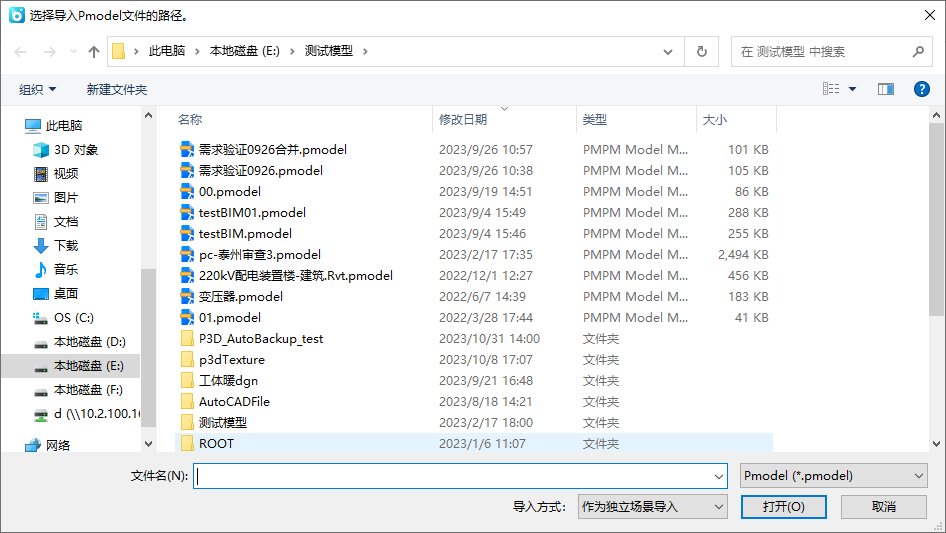
Task: Open view options dropdown arrow
Action: click(x=852, y=89)
